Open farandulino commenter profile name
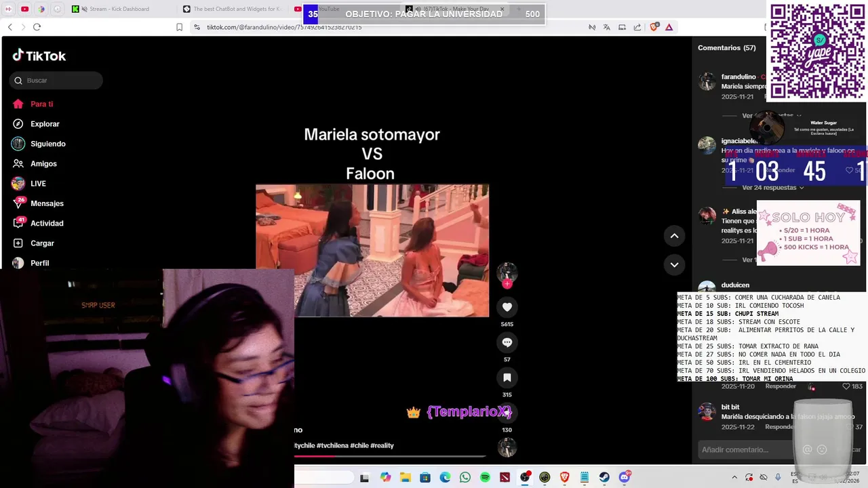868x488 pixels. (738, 77)
